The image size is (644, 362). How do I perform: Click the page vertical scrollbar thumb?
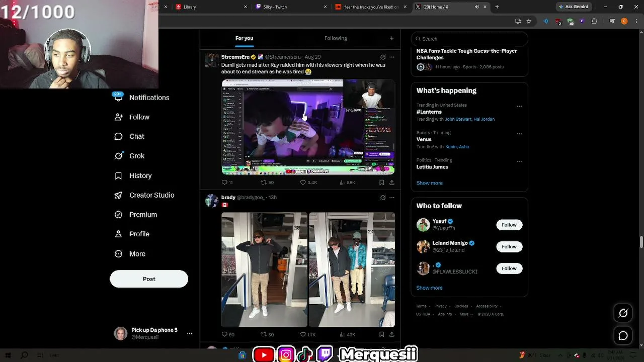click(x=641, y=241)
